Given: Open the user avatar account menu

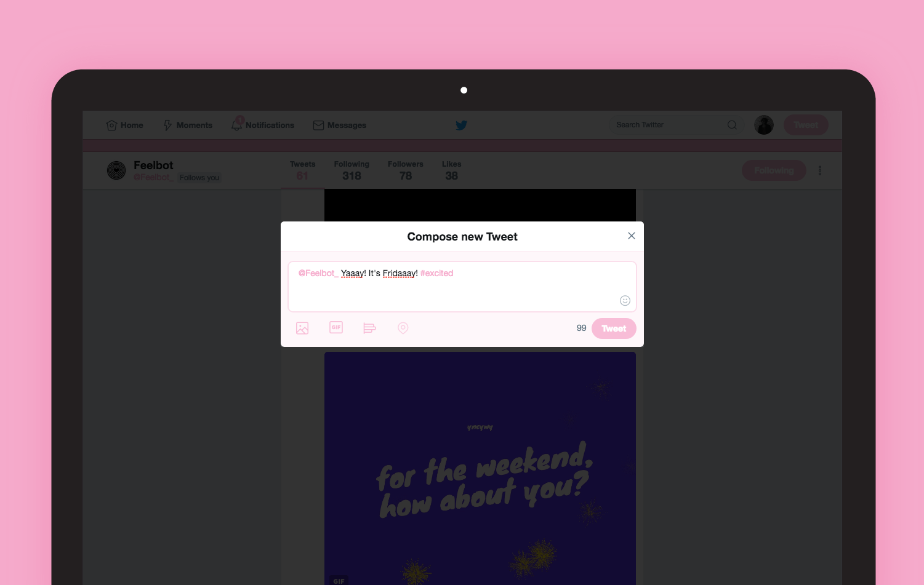Looking at the screenshot, I should click(764, 125).
